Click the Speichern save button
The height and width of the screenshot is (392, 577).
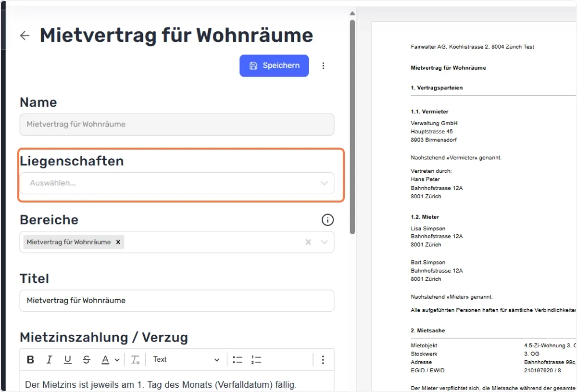pyautogui.click(x=274, y=65)
